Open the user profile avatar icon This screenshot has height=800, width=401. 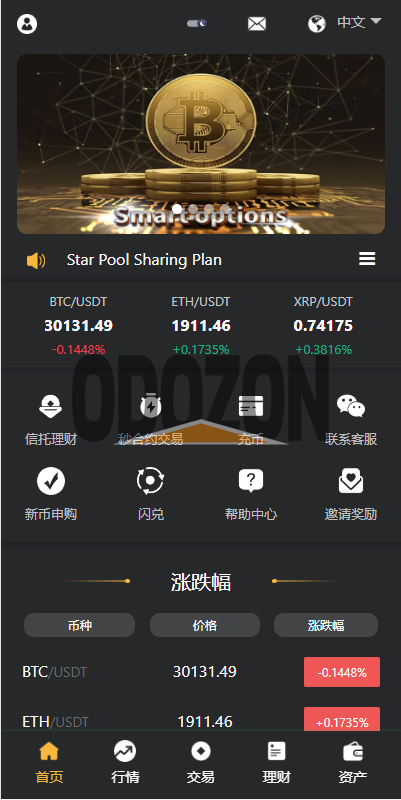click(x=27, y=23)
